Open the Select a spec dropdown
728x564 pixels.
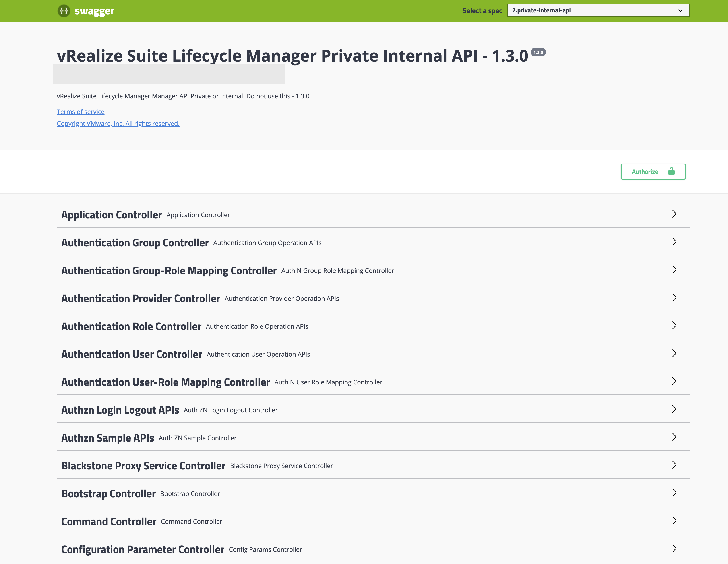pos(598,10)
